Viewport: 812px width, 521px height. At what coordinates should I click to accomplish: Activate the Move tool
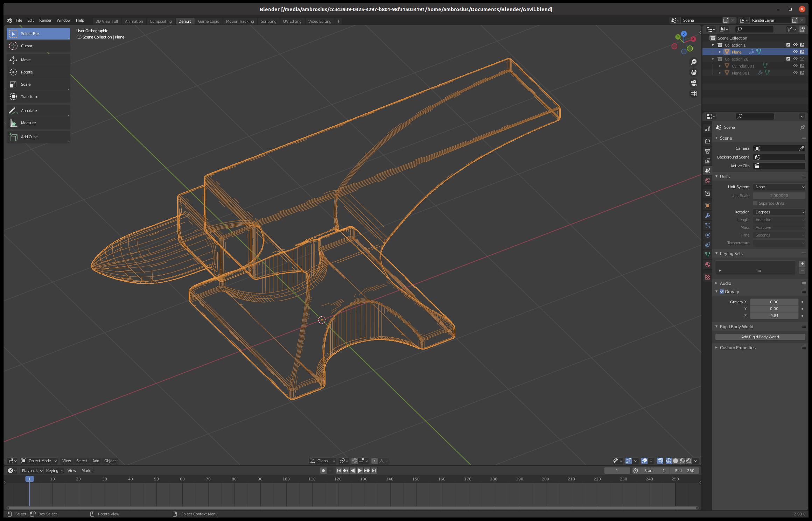pos(38,60)
